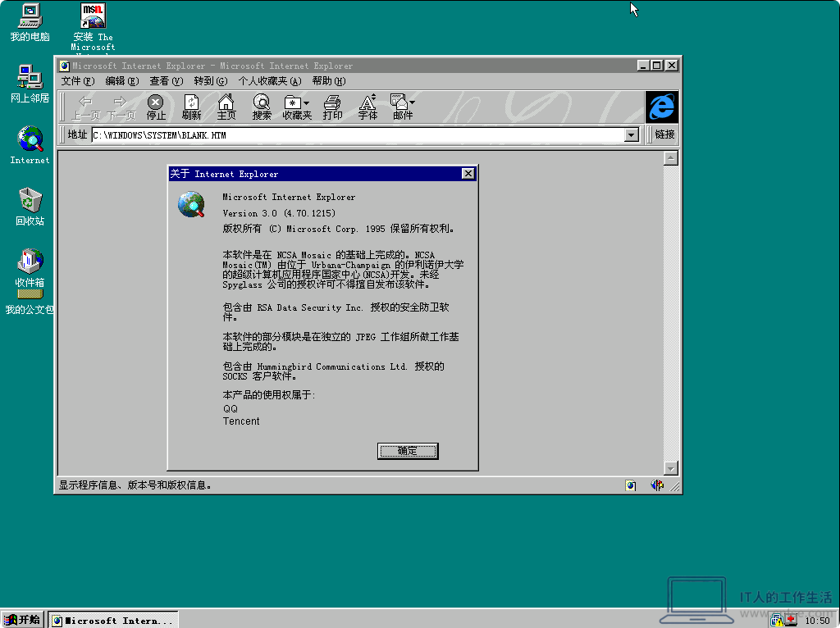Open the Mail (邮件) toolbar button

click(402, 107)
